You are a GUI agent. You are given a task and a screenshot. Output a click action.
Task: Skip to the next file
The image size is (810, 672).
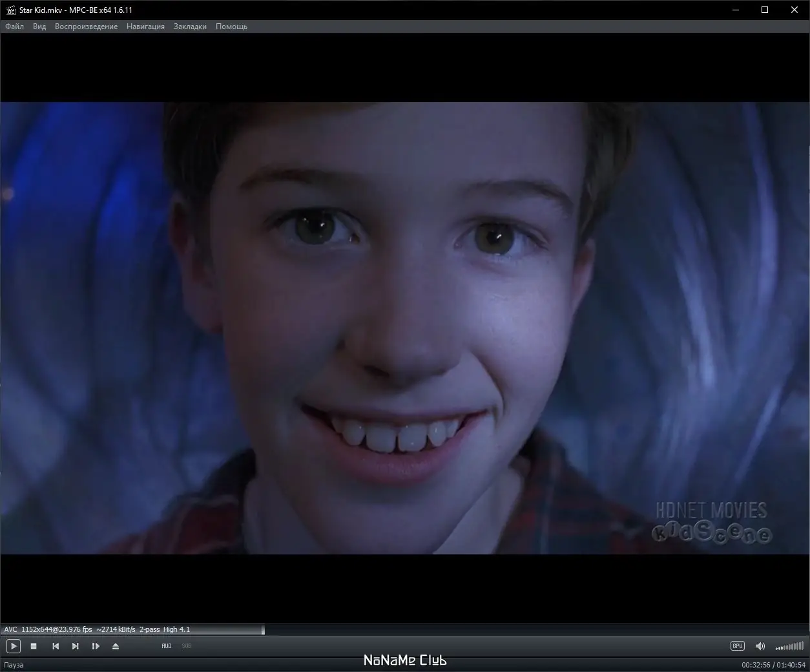tap(76, 646)
